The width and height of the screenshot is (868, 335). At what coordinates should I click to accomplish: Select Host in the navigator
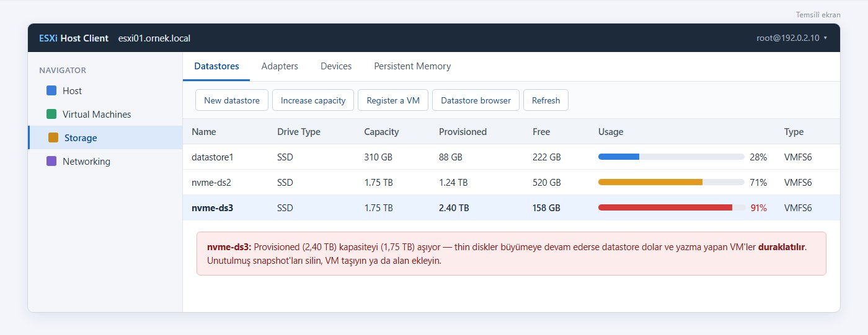pyautogui.click(x=105, y=91)
